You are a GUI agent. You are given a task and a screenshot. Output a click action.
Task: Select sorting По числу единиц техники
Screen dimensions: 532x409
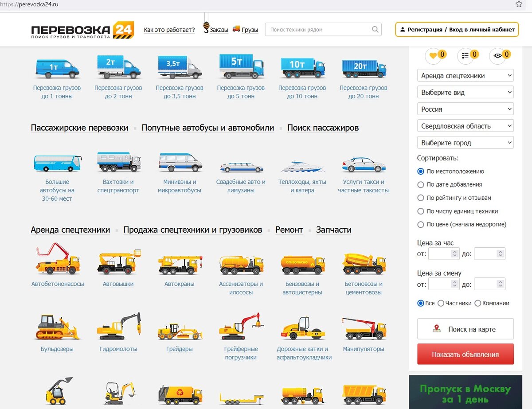[421, 211]
